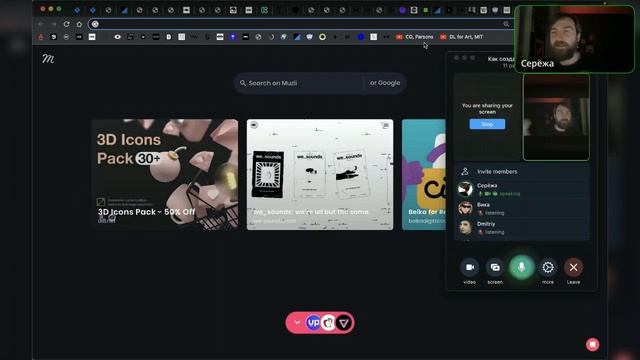
Task: Open the green ring bookmark
Action: (x=322, y=37)
